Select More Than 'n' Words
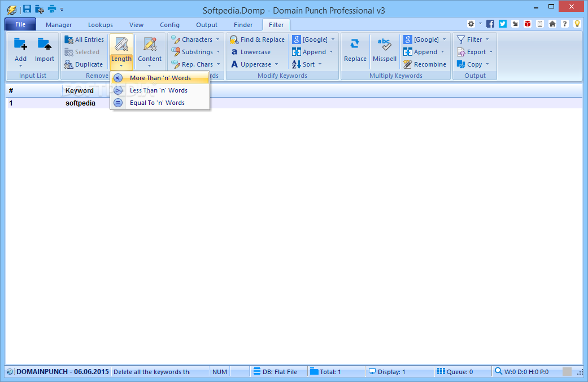 [160, 78]
